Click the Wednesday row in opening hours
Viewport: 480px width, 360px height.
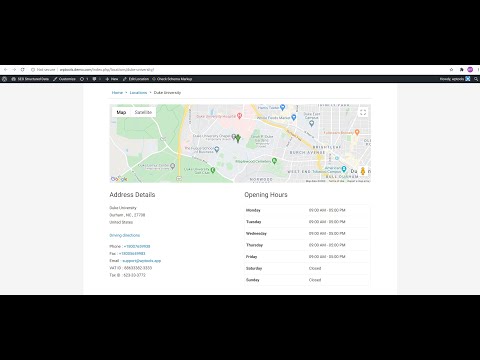[x=307, y=233]
